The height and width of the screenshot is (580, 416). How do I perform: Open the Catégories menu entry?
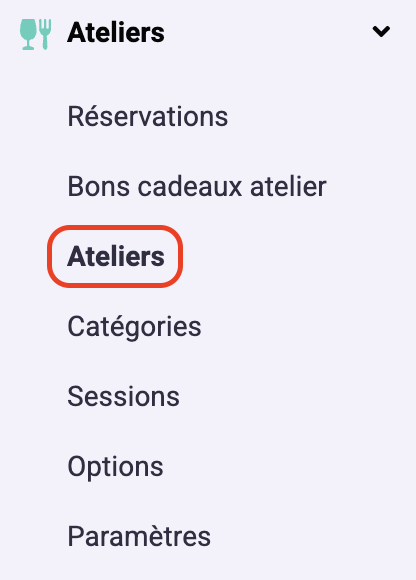pyautogui.click(x=134, y=327)
